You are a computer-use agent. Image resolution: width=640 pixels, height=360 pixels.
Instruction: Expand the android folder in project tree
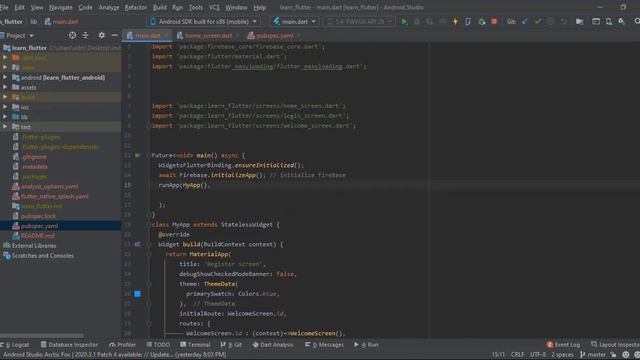(x=5, y=77)
